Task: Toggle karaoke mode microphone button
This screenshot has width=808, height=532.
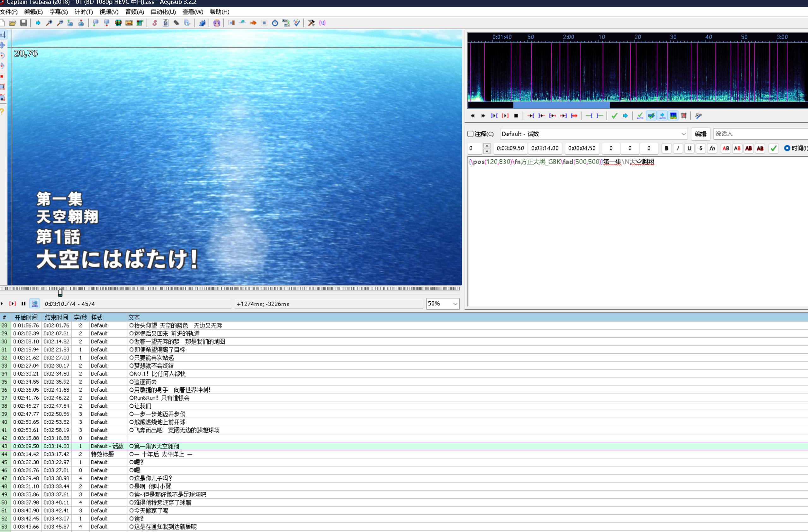Action: point(698,116)
